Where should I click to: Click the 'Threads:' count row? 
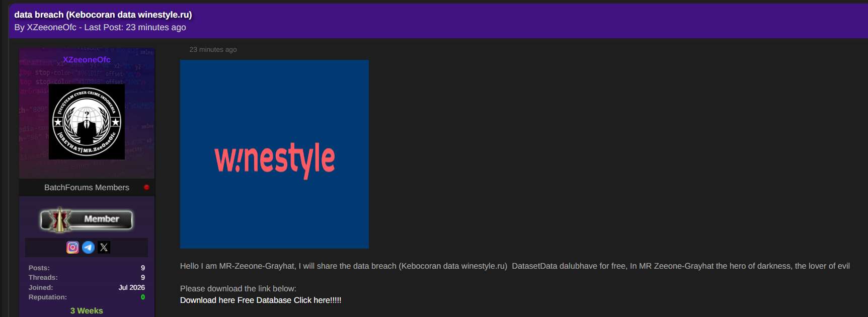point(87,277)
